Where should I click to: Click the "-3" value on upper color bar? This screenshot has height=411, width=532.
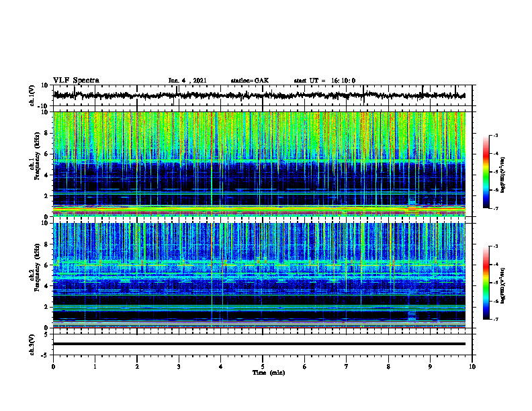(495, 135)
